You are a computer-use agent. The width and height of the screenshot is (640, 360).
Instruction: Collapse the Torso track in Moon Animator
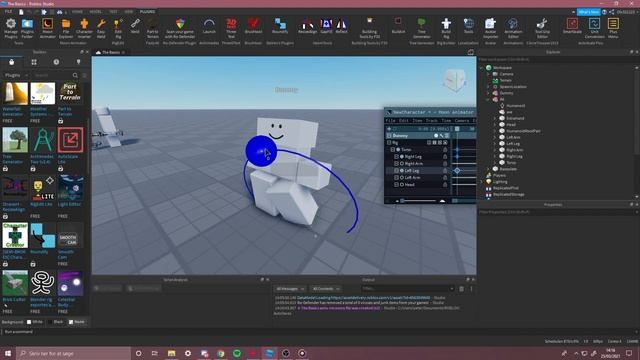pyautogui.click(x=393, y=149)
